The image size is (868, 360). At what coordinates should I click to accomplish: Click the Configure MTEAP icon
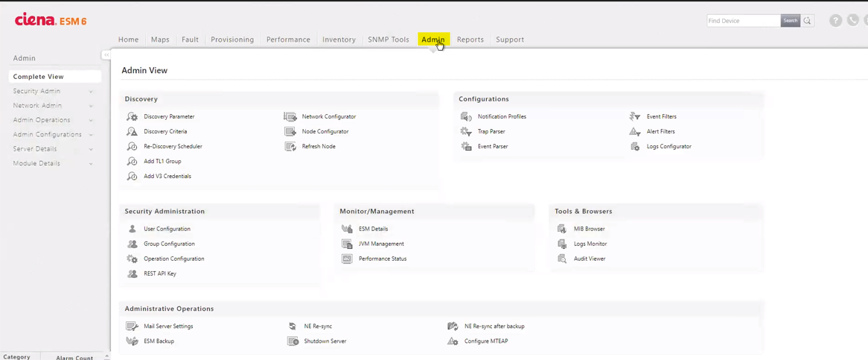453,341
